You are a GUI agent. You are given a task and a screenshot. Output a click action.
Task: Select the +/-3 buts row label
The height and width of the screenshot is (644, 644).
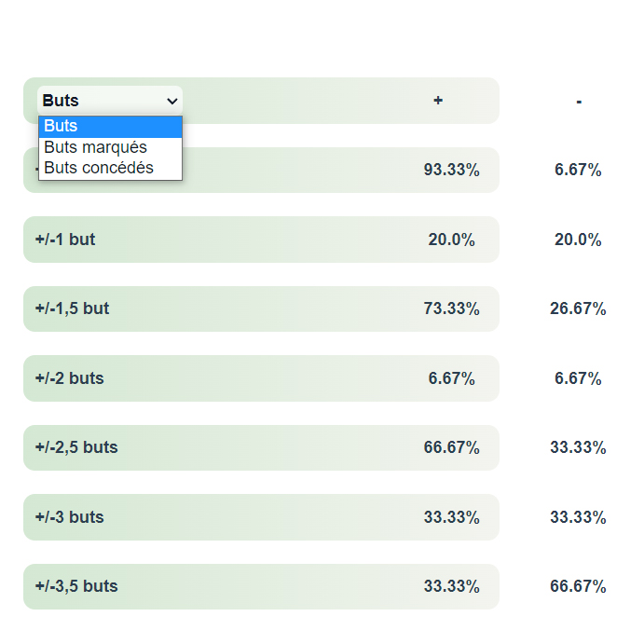69,517
